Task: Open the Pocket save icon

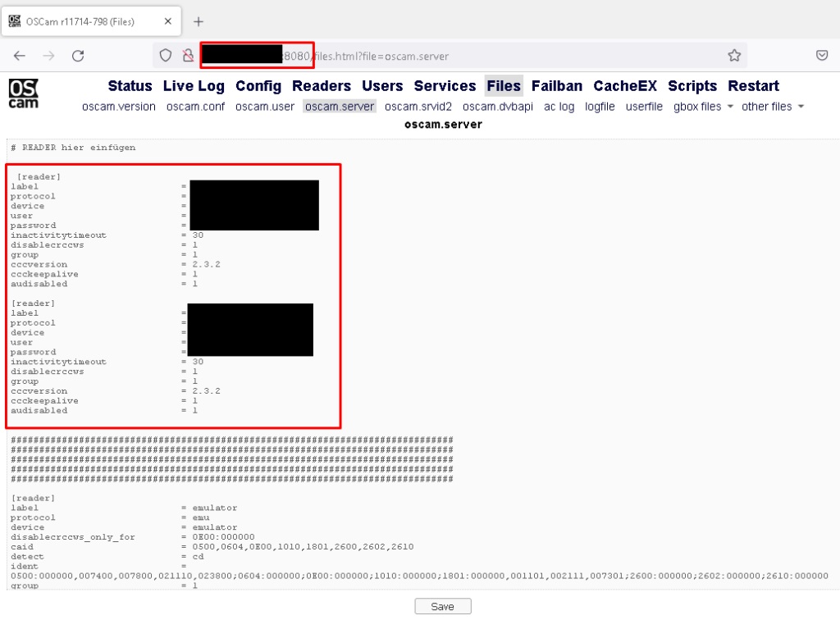Action: (x=822, y=56)
